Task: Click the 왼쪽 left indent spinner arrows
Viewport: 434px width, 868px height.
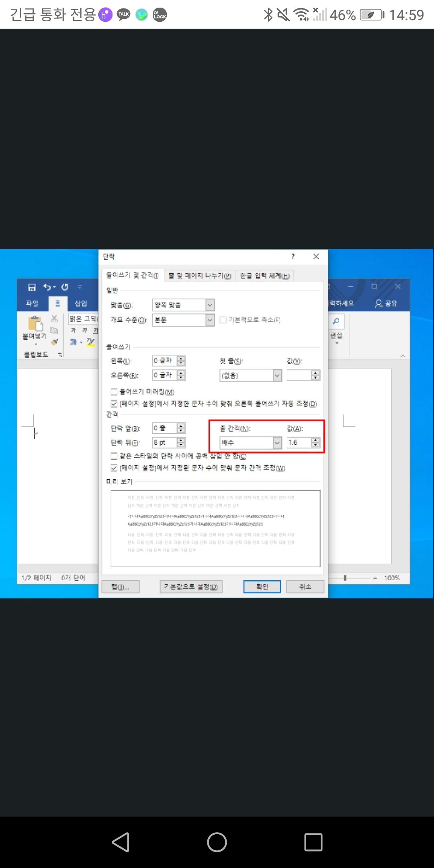Action: tap(181, 361)
